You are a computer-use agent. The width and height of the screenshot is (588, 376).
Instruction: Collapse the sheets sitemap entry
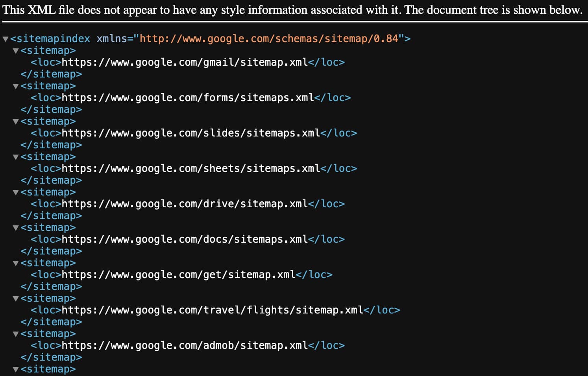coord(15,157)
